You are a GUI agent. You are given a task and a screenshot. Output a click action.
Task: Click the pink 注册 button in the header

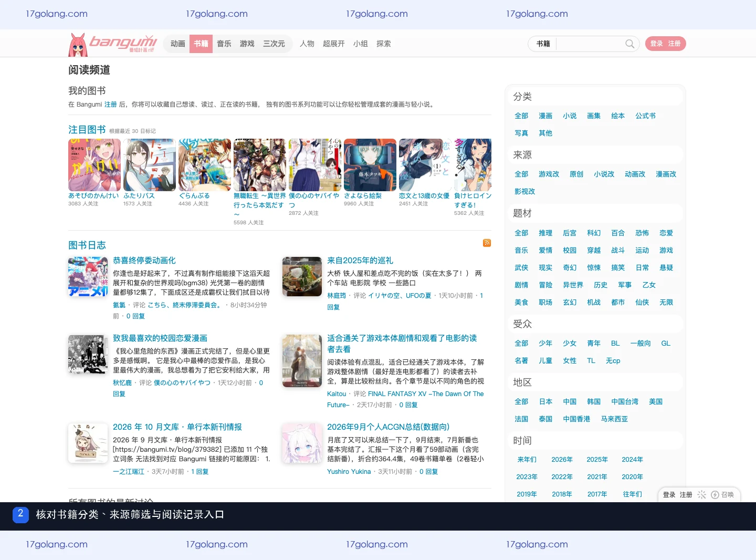tap(675, 44)
